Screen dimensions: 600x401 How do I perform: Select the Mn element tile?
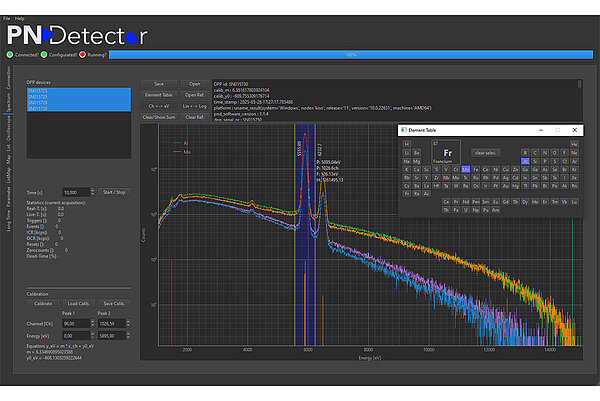coord(465,170)
